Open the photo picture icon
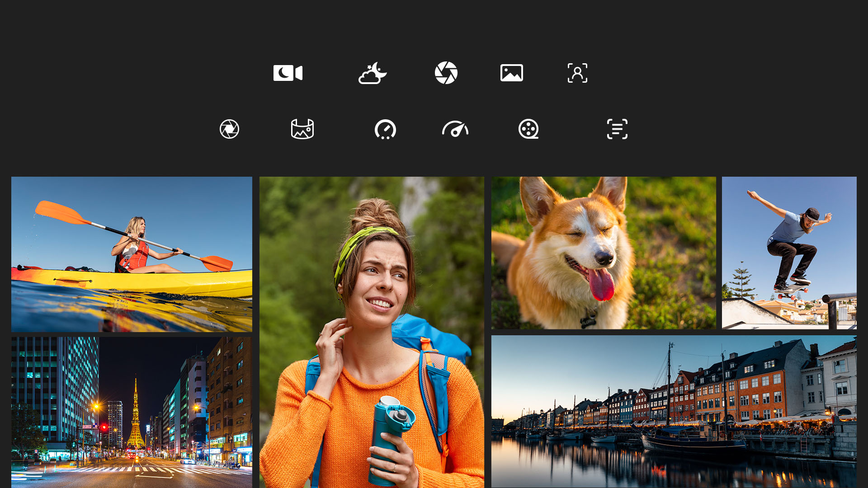The height and width of the screenshot is (488, 868). click(x=511, y=73)
